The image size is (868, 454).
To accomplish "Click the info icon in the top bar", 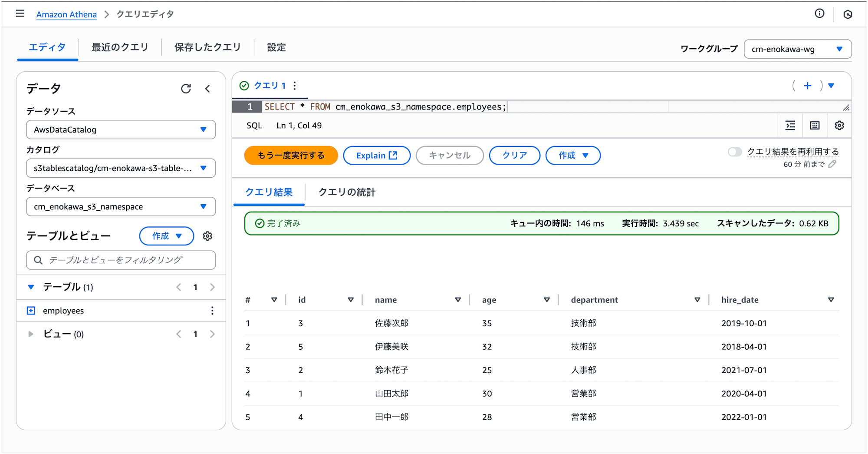I will [x=819, y=13].
